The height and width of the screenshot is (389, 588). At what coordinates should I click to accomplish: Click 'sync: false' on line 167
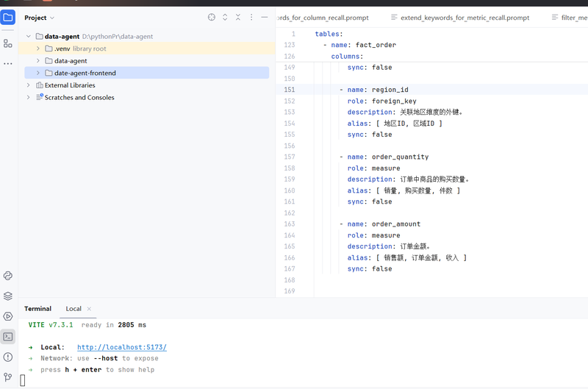pos(370,269)
